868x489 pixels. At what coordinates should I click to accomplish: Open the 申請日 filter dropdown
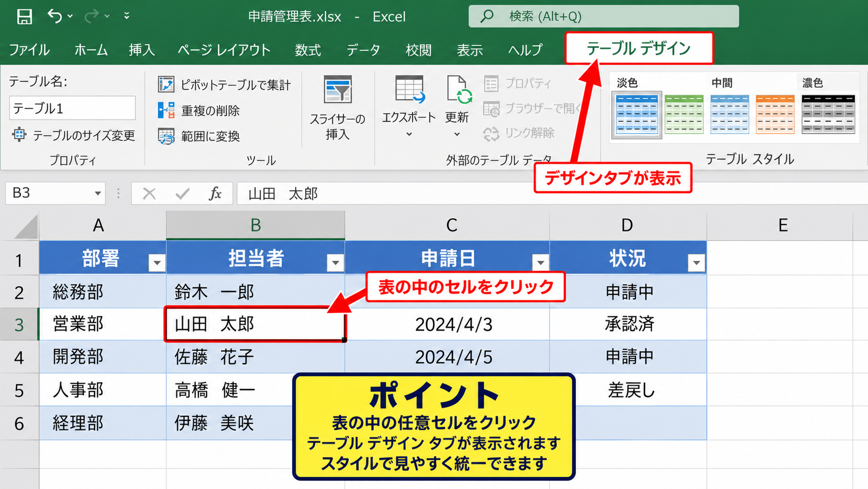point(540,263)
